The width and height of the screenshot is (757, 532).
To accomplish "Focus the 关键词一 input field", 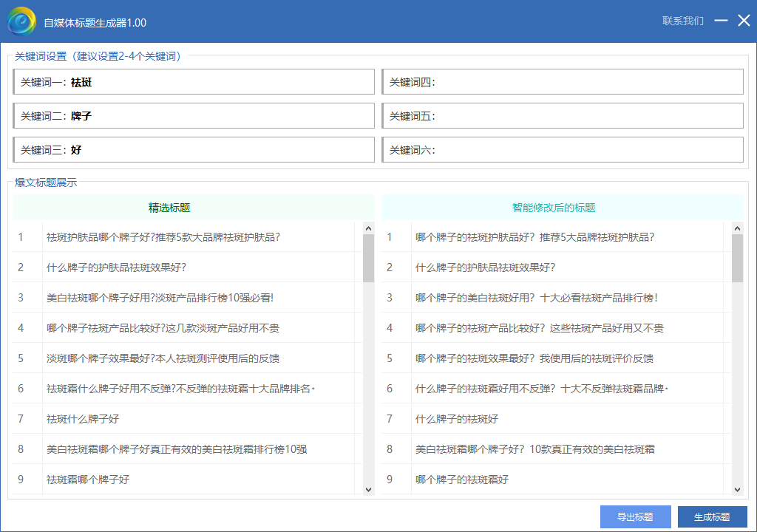I will 220,83.
